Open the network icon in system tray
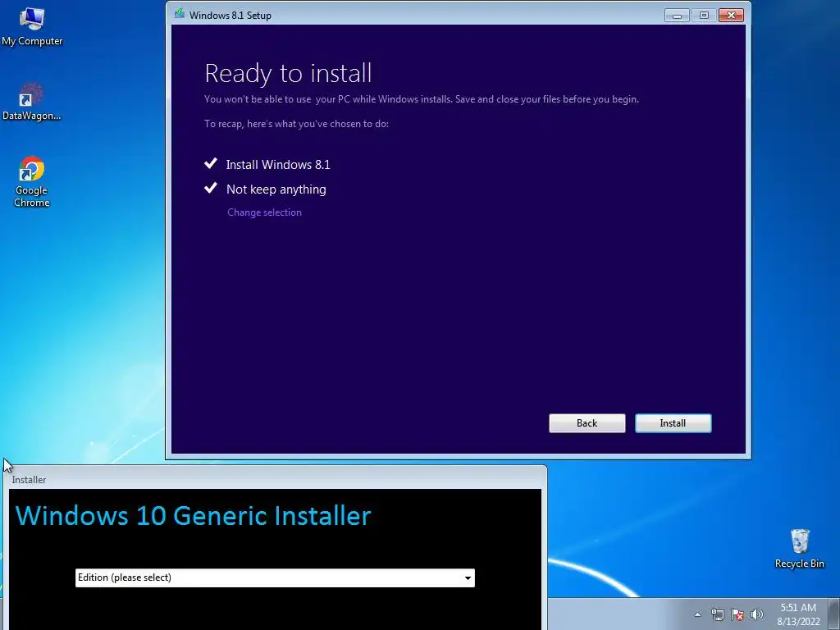This screenshot has width=840, height=630. (x=717, y=614)
